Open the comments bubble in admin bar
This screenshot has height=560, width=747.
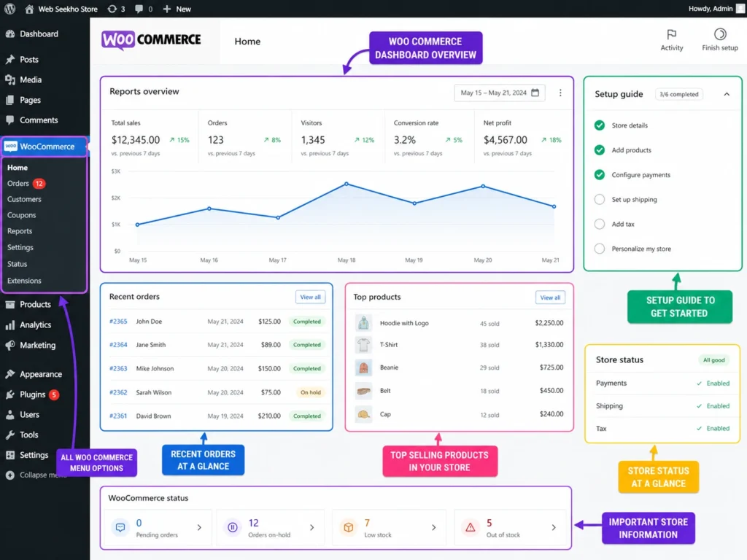139,9
